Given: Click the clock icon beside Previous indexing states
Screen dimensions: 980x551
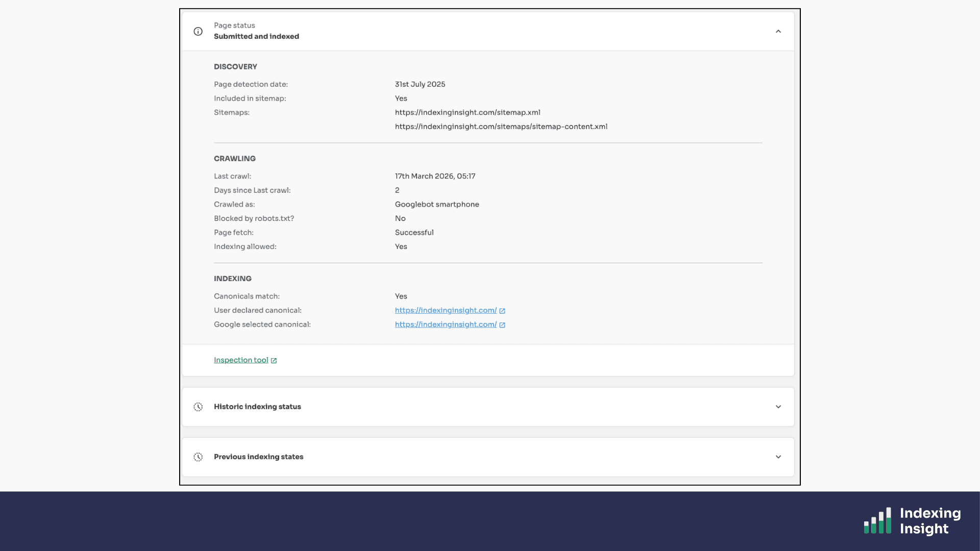Looking at the screenshot, I should 198,457.
